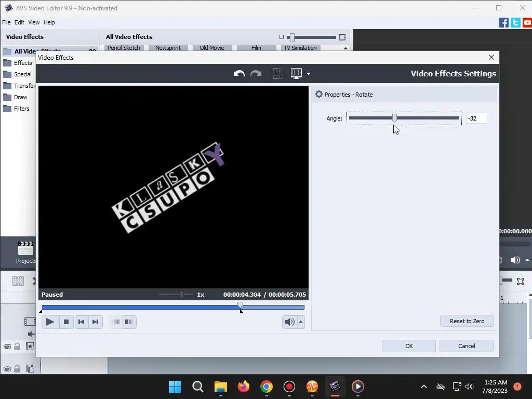This screenshot has width=532, height=399.
Task: Click the Angle value field showing -32
Action: coord(476,118)
